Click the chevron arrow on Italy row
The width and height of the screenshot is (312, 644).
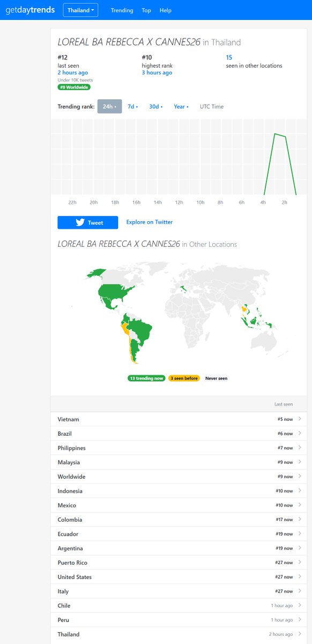300,591
